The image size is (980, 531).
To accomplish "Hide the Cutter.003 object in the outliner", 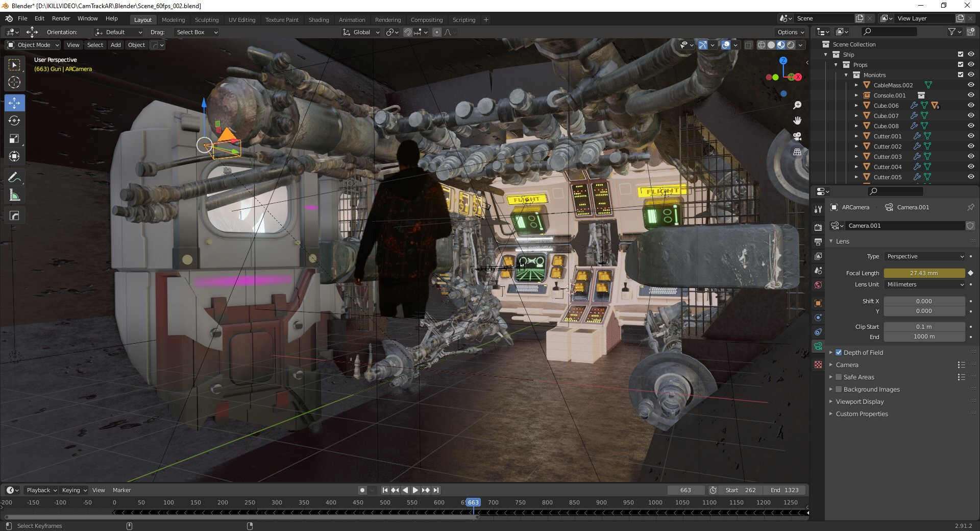I will [971, 156].
